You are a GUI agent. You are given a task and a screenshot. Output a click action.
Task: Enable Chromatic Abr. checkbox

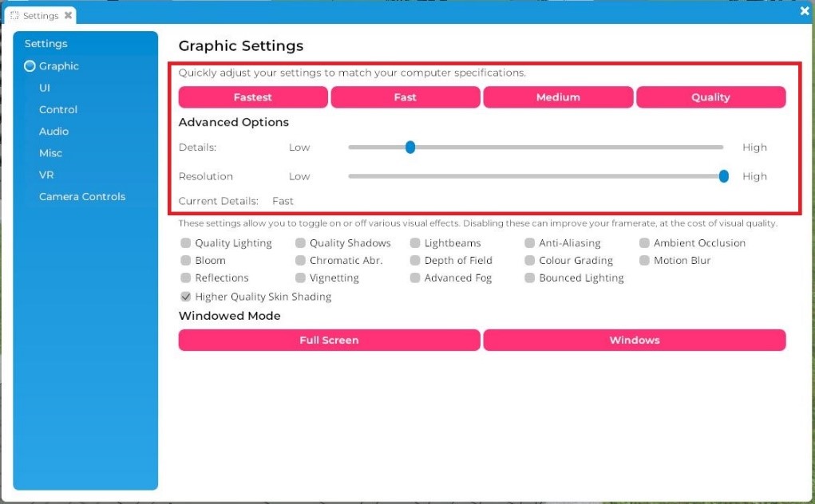[300, 260]
